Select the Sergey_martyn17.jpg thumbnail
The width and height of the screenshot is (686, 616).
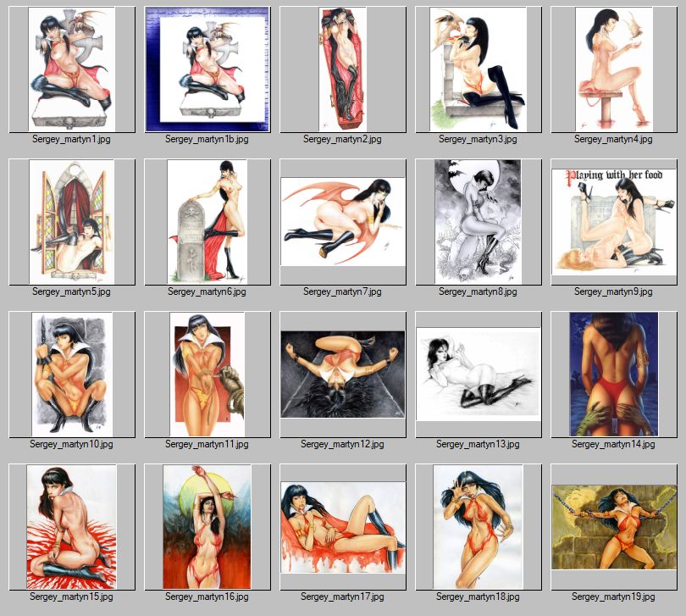[343, 527]
